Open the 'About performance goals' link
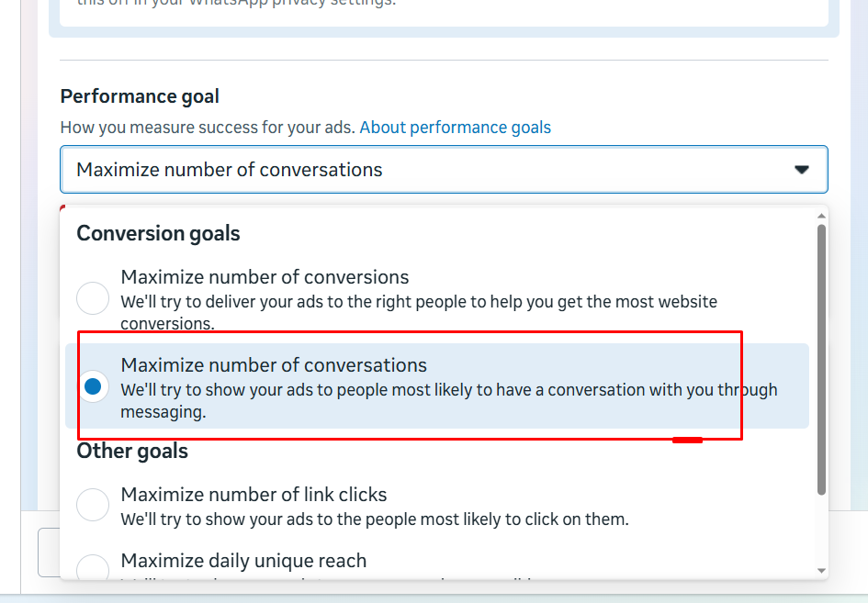868x603 pixels. (x=455, y=128)
